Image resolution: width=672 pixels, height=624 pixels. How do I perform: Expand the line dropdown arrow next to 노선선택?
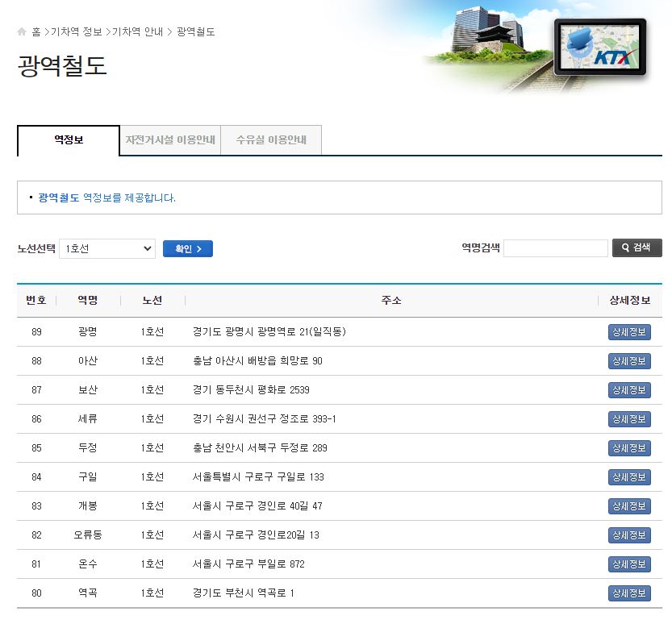point(148,248)
